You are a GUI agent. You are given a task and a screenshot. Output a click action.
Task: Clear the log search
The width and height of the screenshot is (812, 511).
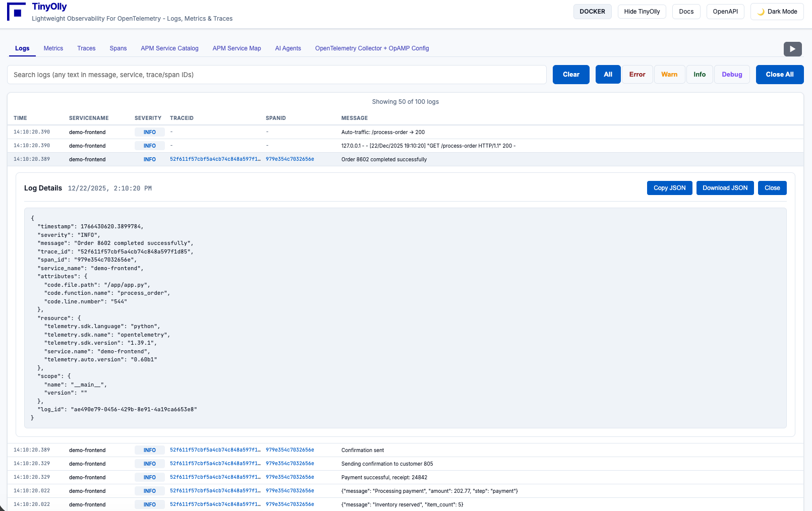(571, 75)
